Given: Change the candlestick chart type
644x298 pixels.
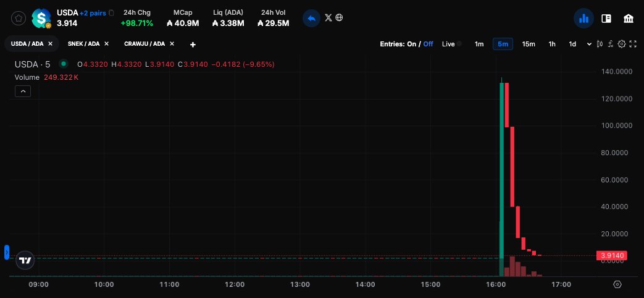Looking at the screenshot, I should tap(600, 44).
